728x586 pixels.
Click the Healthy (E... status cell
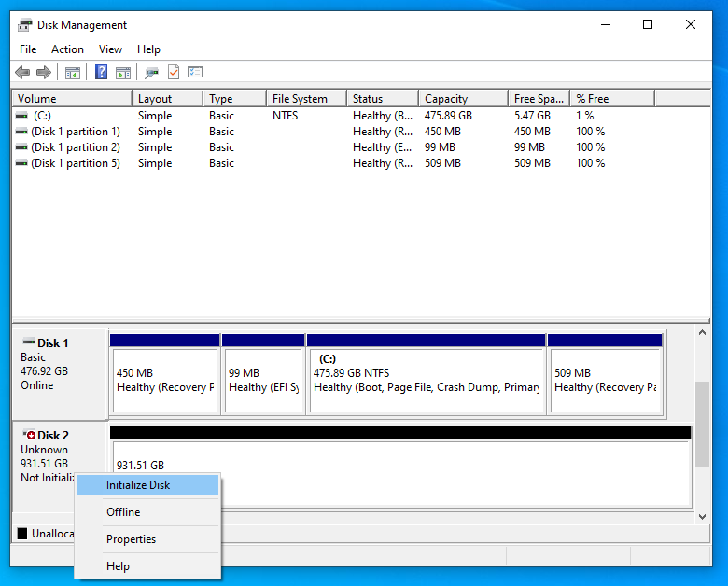pyautogui.click(x=382, y=147)
